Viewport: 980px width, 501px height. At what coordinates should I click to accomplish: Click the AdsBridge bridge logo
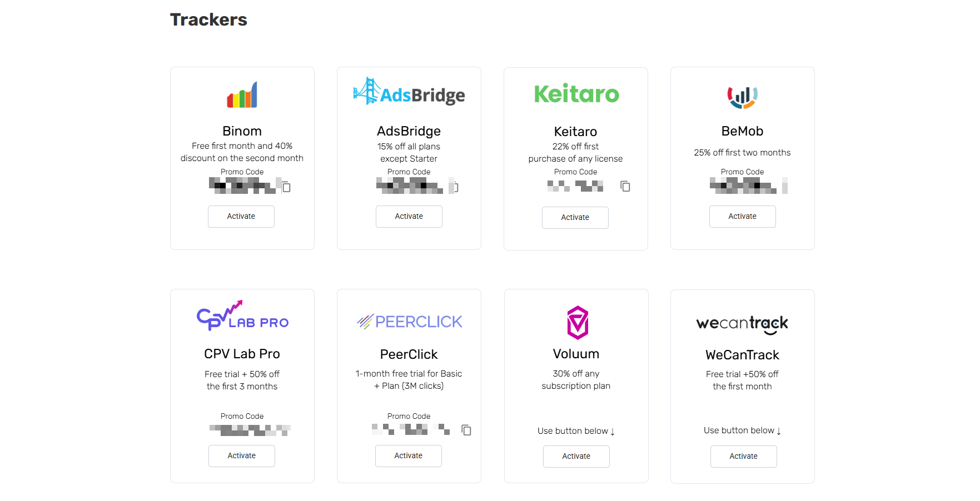click(x=409, y=93)
